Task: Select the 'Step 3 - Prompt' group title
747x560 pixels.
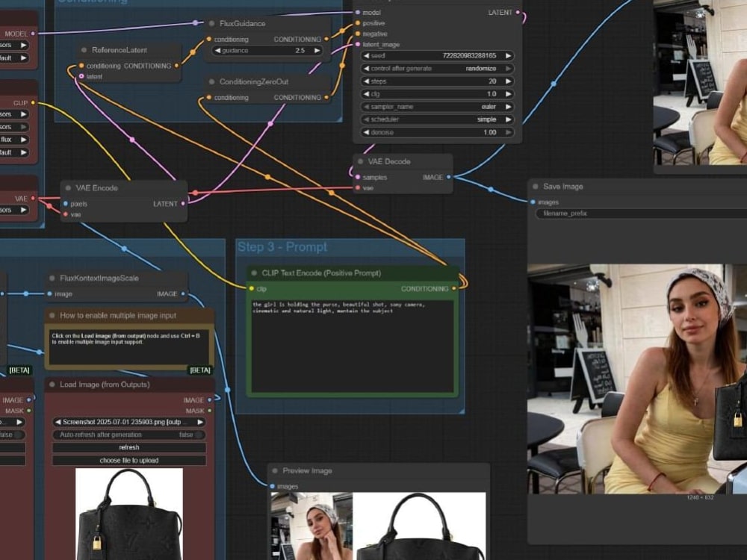Action: [x=282, y=247]
